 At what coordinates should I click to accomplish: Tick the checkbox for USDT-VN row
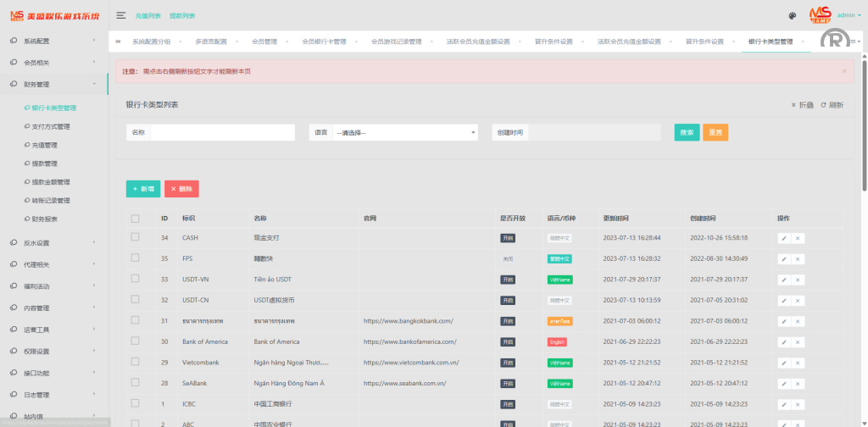click(135, 280)
